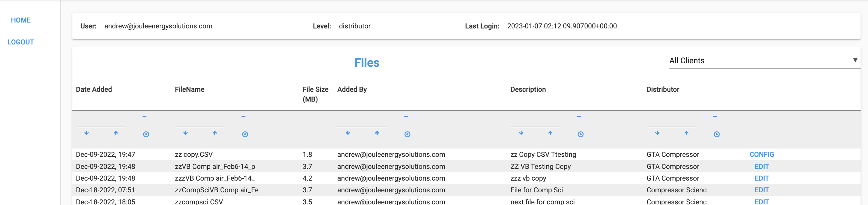Select file name zz copy.CSV
Screen dimensions: 868x205
[x=194, y=155]
